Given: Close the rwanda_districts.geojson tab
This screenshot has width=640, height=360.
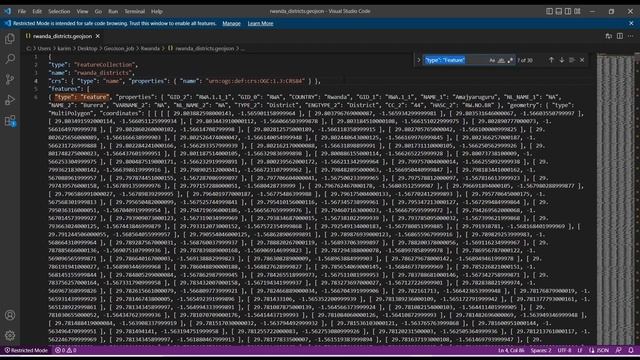Looking at the screenshot, I should (98, 36).
